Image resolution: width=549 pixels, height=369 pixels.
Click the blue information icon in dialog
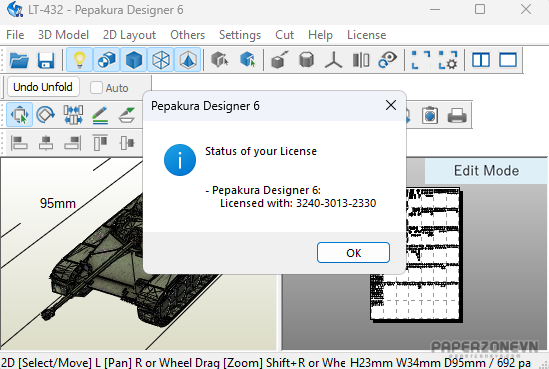[180, 160]
